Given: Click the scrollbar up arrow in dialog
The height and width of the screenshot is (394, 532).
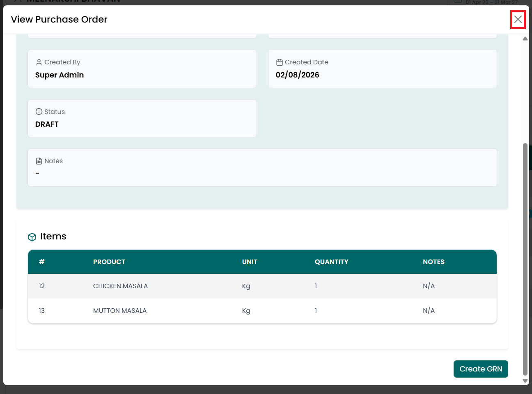Looking at the screenshot, I should click(525, 39).
